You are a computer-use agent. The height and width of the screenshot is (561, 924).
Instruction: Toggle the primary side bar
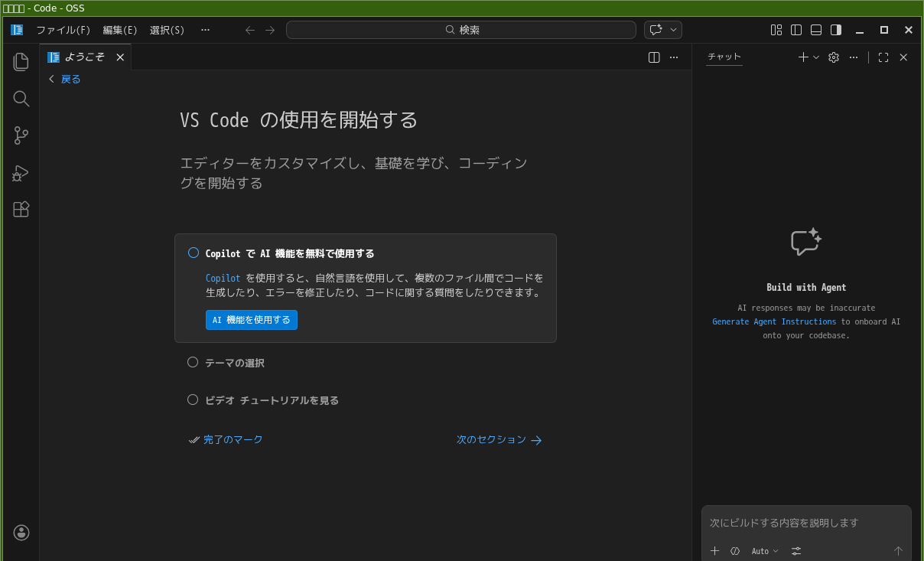pyautogui.click(x=796, y=30)
